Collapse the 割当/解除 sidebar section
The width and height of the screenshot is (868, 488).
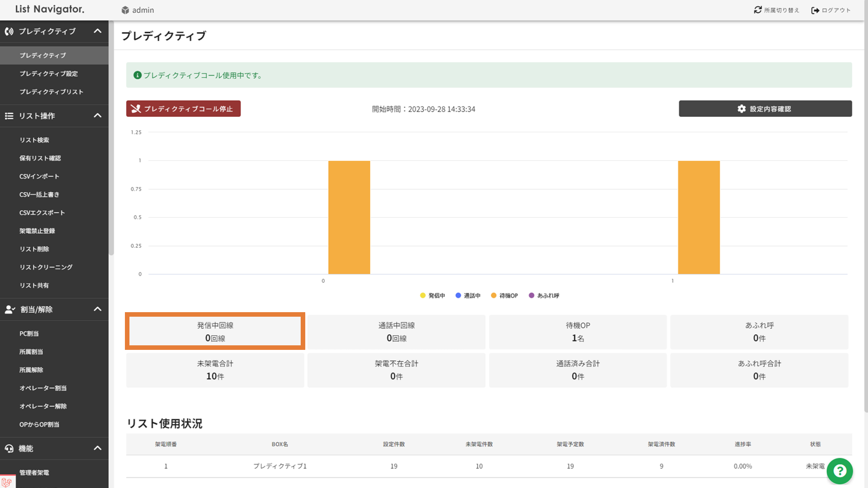97,309
